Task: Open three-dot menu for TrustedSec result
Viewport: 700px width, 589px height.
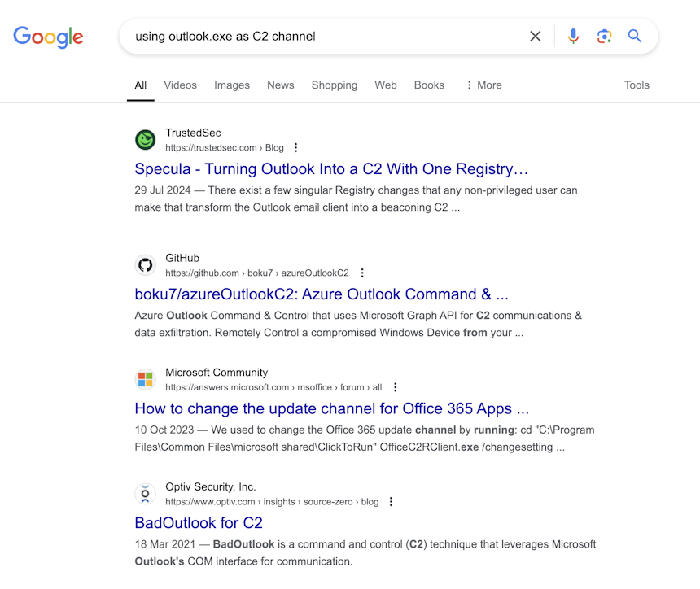Action: click(x=295, y=148)
